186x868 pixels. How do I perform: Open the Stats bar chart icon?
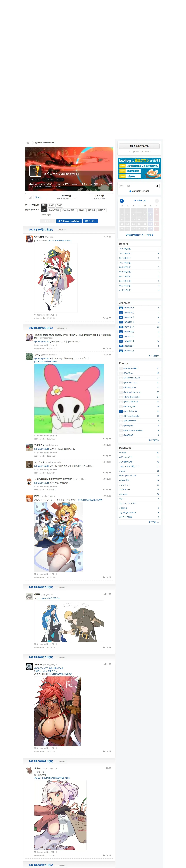[x=31, y=197]
